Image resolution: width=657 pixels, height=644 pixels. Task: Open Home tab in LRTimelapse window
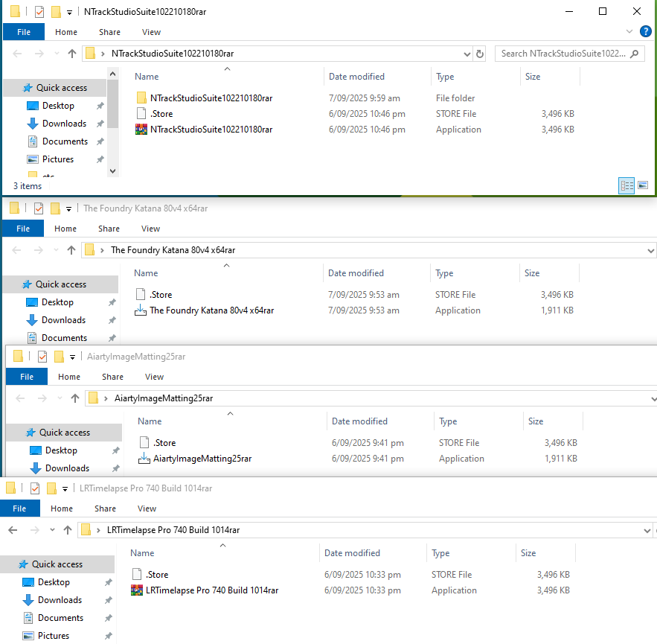pos(62,508)
